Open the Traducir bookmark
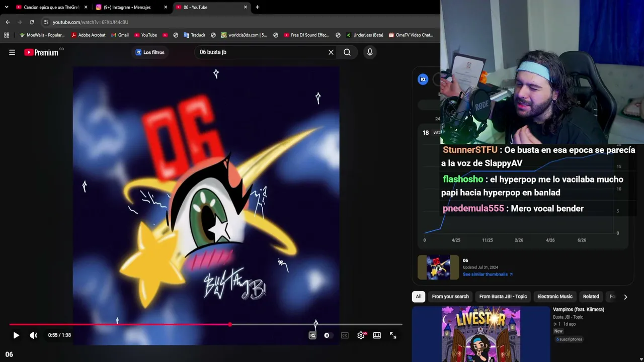Screen dimensions: 644x362 coord(194,35)
